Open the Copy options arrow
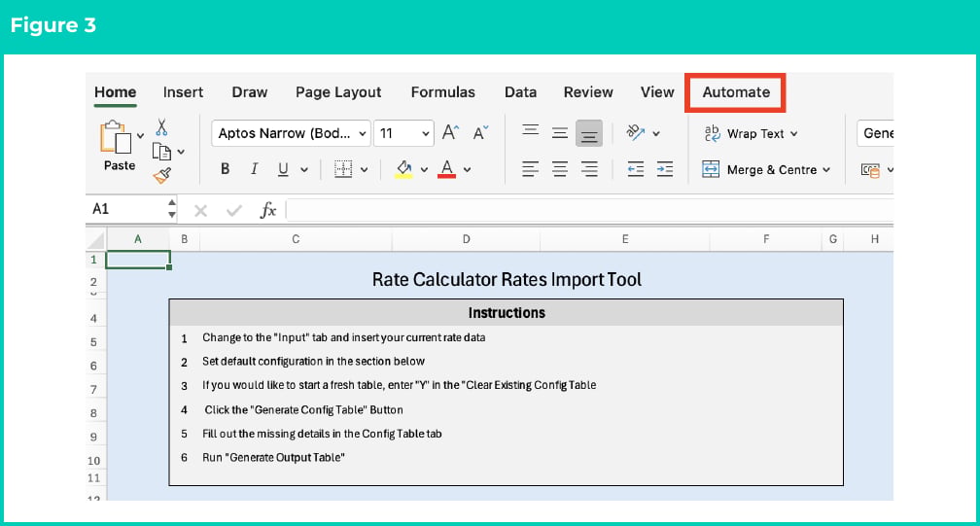This screenshot has width=980, height=526. click(x=181, y=152)
